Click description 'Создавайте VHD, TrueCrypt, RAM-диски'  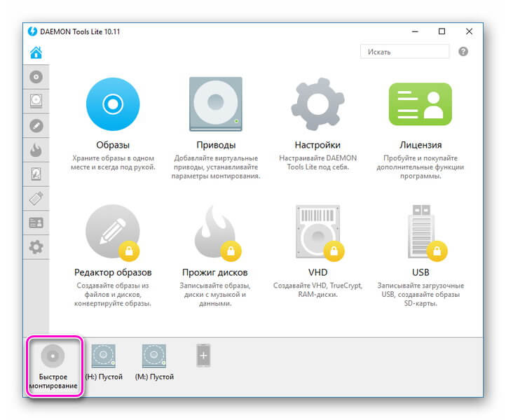point(318,290)
